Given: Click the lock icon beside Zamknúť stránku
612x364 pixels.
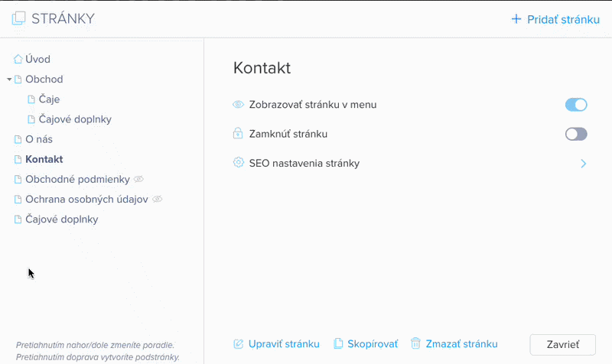Looking at the screenshot, I should (238, 134).
